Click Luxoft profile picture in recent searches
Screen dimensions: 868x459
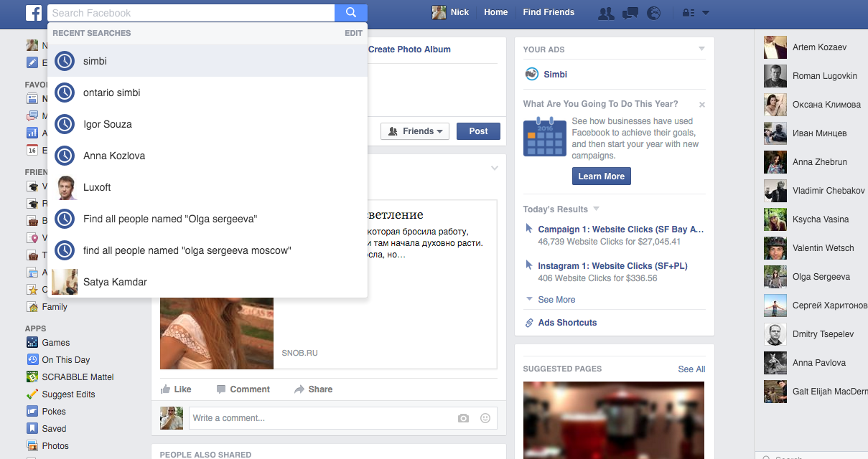[x=66, y=187]
